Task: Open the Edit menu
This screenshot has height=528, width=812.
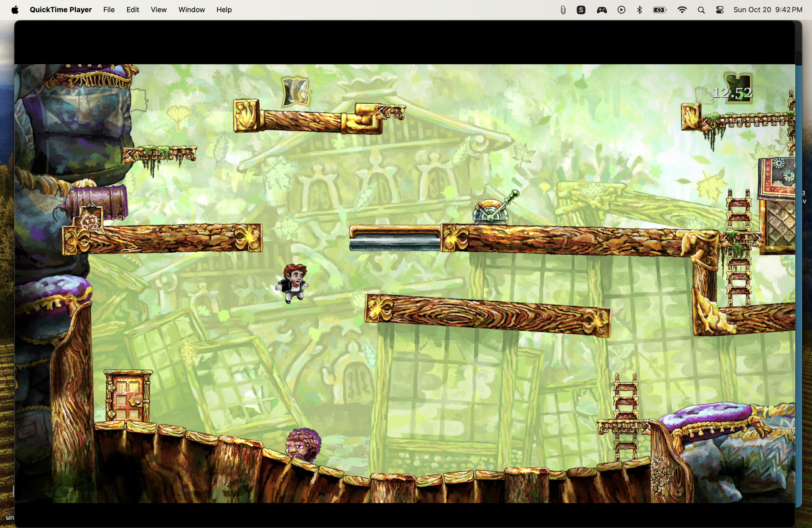Action: point(133,10)
